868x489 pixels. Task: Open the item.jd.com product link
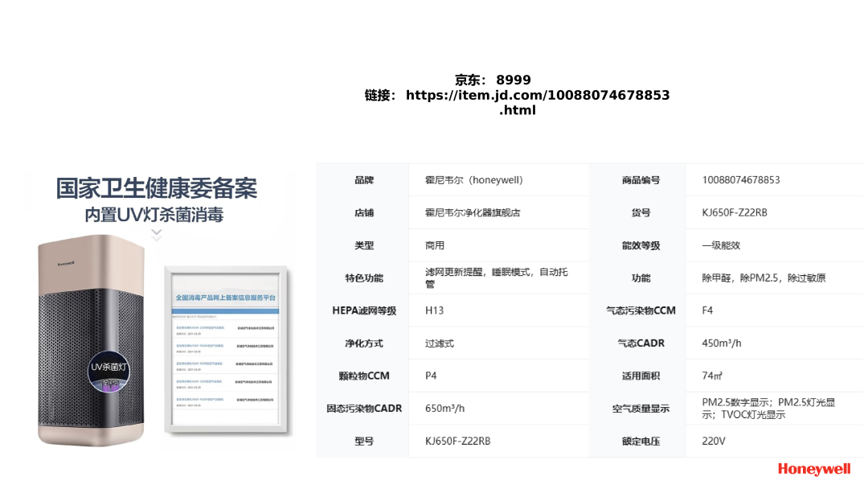click(x=537, y=95)
